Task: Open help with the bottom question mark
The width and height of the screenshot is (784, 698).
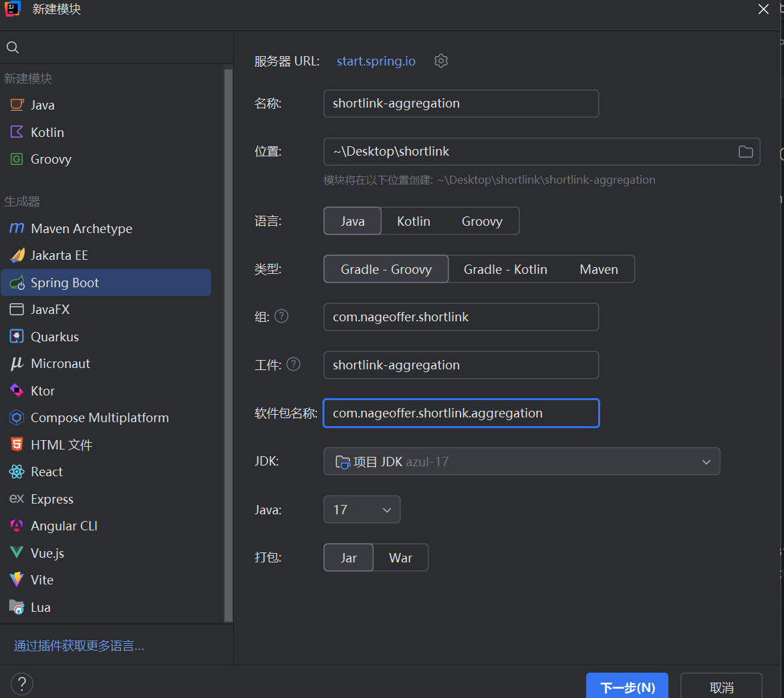Action: (22, 683)
